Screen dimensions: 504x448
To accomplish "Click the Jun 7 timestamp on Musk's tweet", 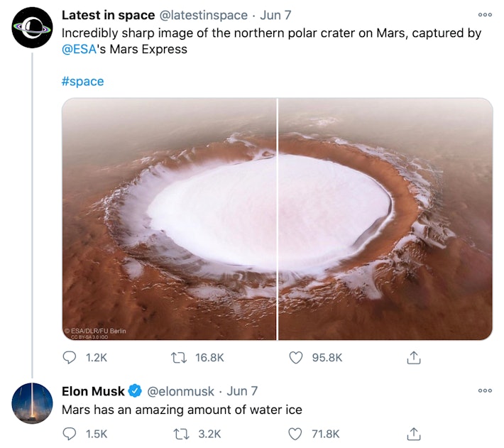I will pyautogui.click(x=242, y=390).
